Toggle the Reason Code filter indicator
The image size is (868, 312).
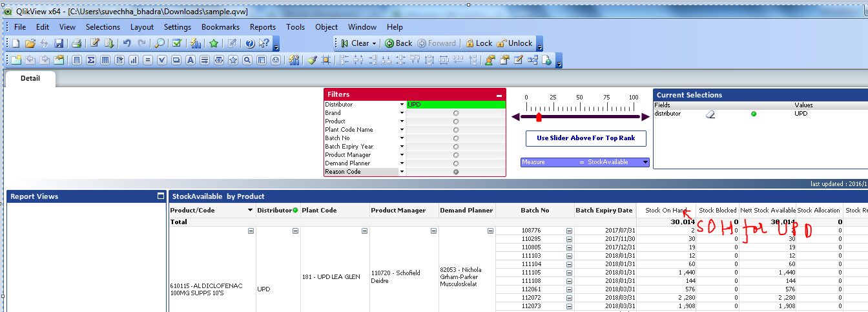click(x=456, y=172)
